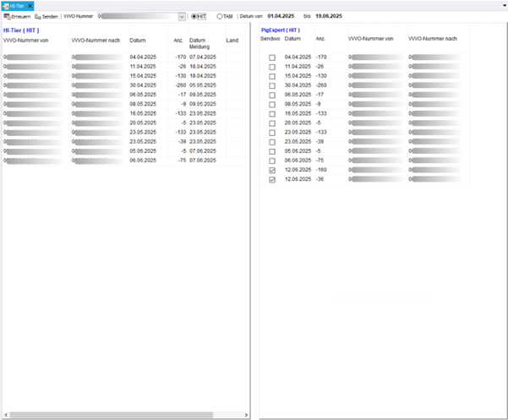Click the Sendwo column header
The image size is (508, 420).
click(x=270, y=39)
